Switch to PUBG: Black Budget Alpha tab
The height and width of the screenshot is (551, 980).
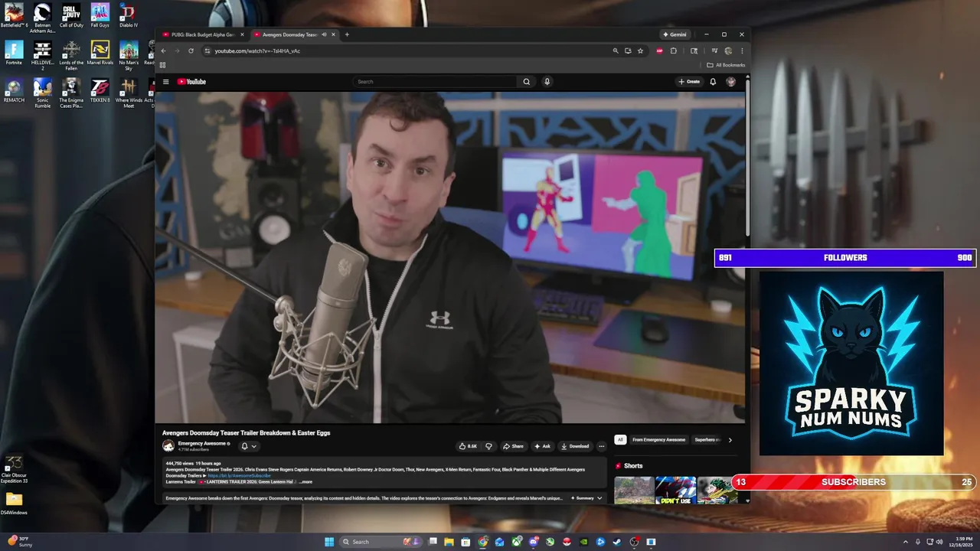(x=203, y=34)
